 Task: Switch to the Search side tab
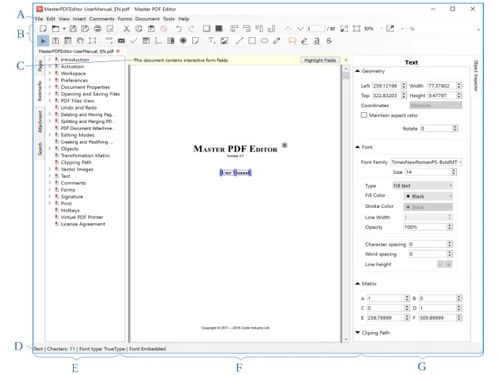point(40,148)
